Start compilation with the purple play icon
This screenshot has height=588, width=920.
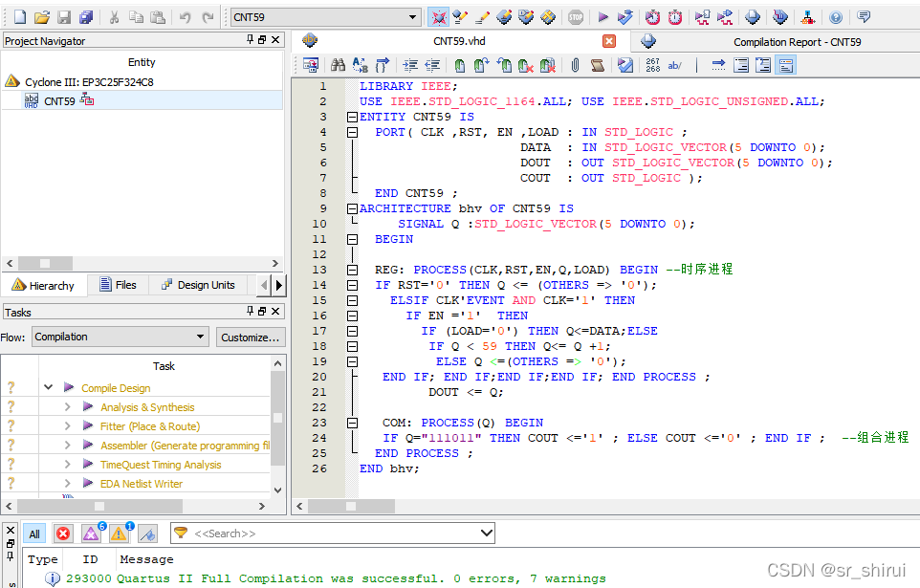602,17
